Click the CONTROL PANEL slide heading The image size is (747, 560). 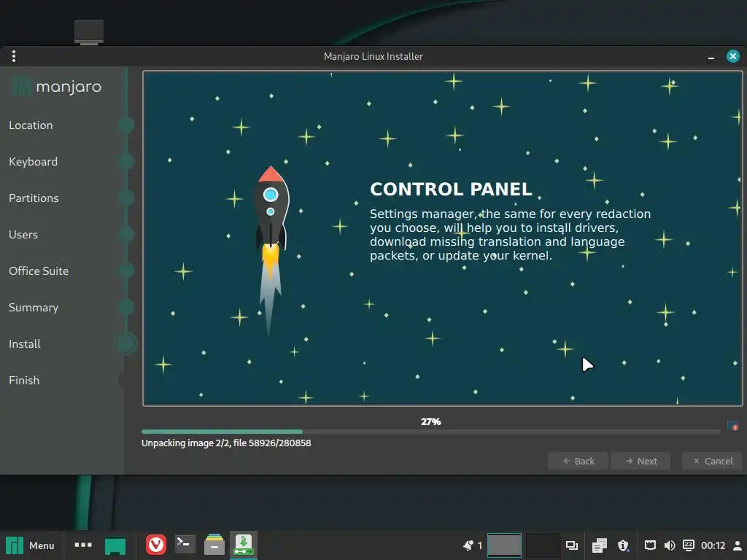click(x=451, y=189)
